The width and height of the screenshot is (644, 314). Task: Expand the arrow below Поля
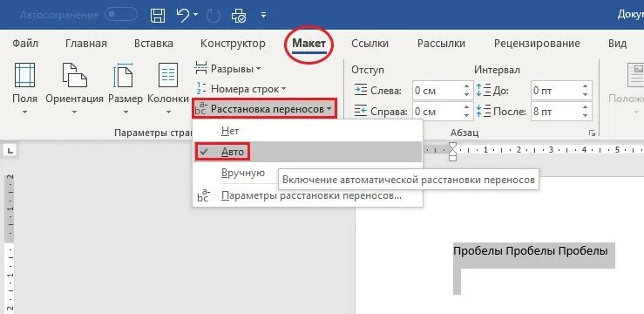point(24,112)
